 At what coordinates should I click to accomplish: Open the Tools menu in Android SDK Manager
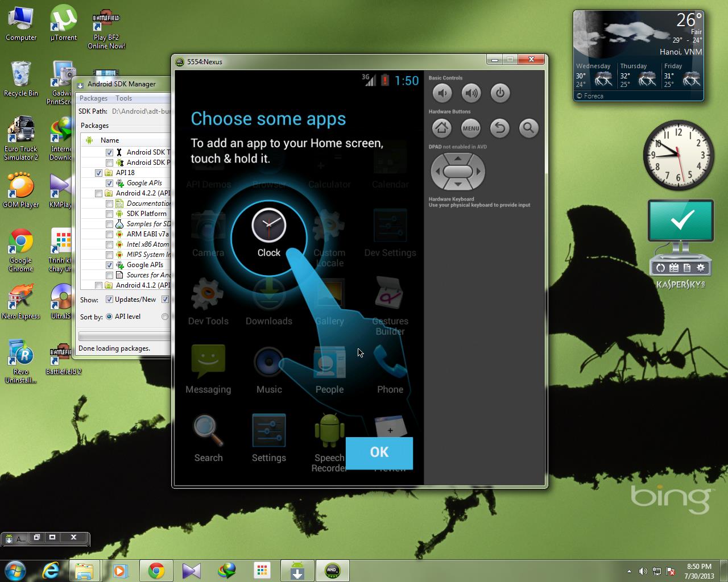(x=124, y=98)
